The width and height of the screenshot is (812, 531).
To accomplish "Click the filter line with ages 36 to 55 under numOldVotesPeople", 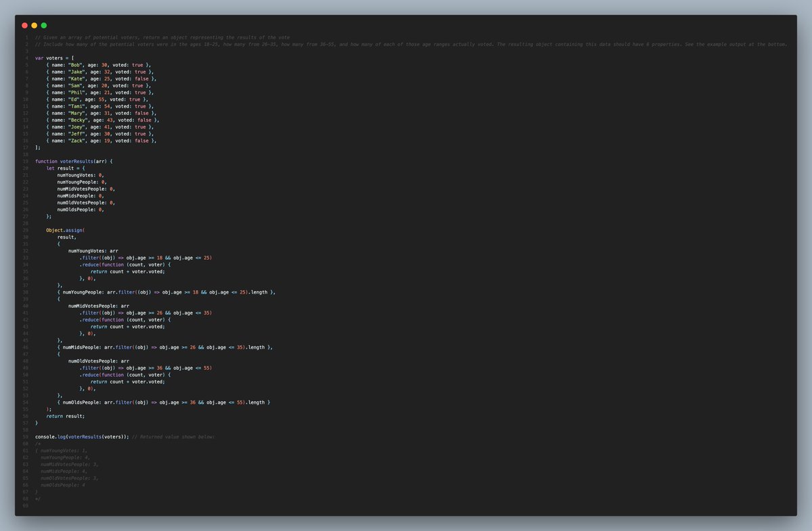I will 145,367.
